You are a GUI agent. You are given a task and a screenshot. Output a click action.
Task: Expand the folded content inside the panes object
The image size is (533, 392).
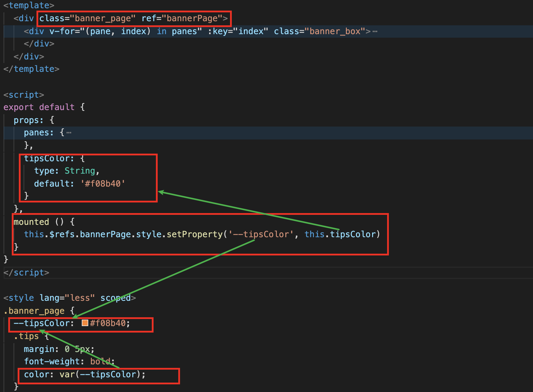69,132
